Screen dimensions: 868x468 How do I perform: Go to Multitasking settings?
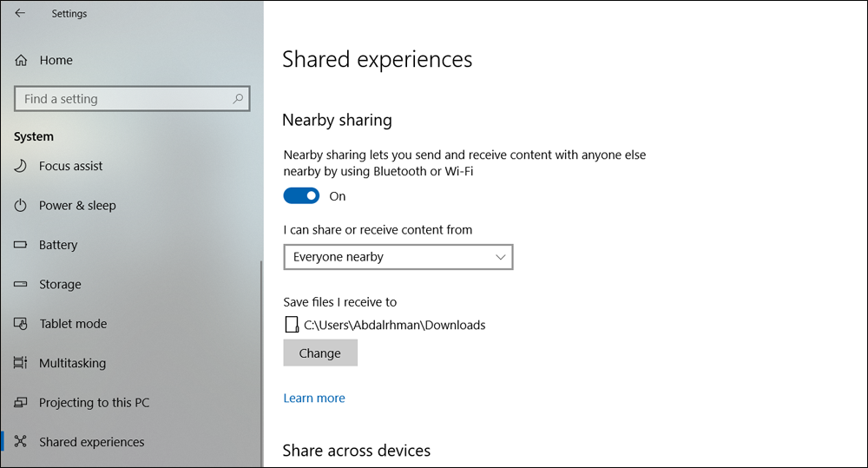pos(72,363)
